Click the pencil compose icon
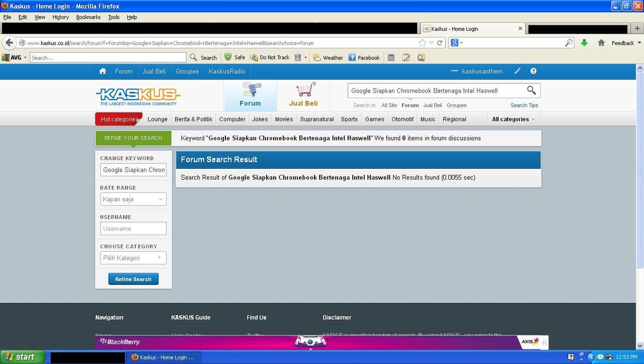Viewport: 644px width, 364px height. (x=517, y=71)
